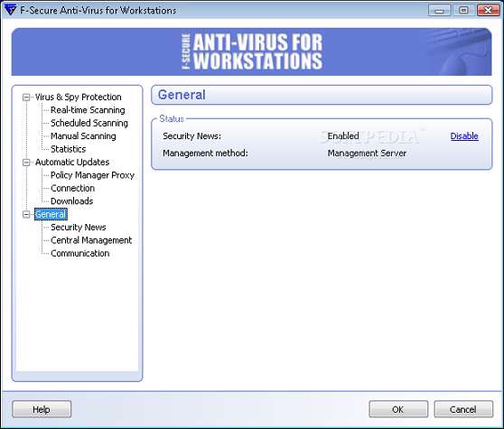Select Virus & Spy Protection in tree
This screenshot has width=504, height=429.
coord(78,97)
